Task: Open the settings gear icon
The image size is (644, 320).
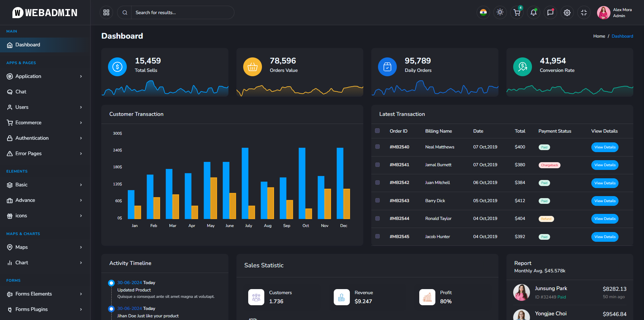Action: pos(567,13)
